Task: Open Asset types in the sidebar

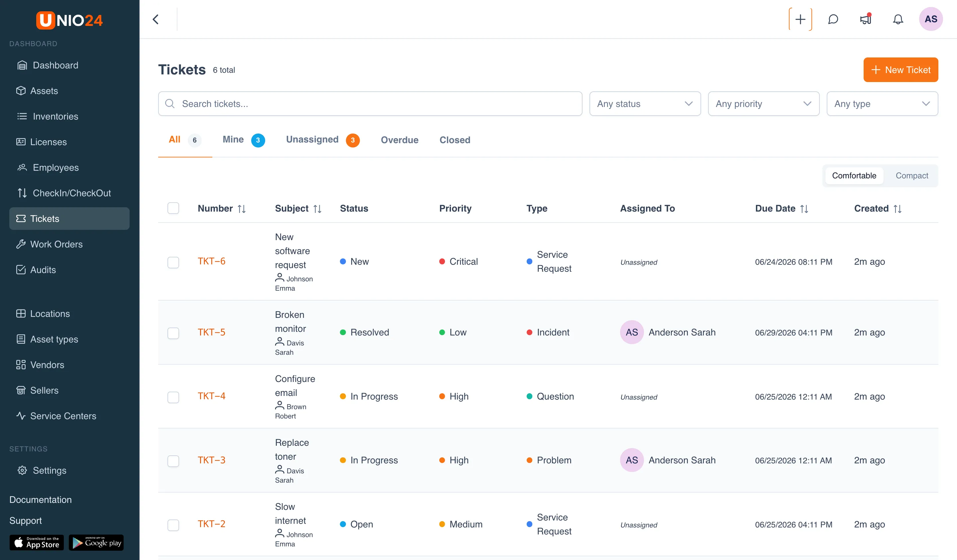Action: pyautogui.click(x=69, y=339)
